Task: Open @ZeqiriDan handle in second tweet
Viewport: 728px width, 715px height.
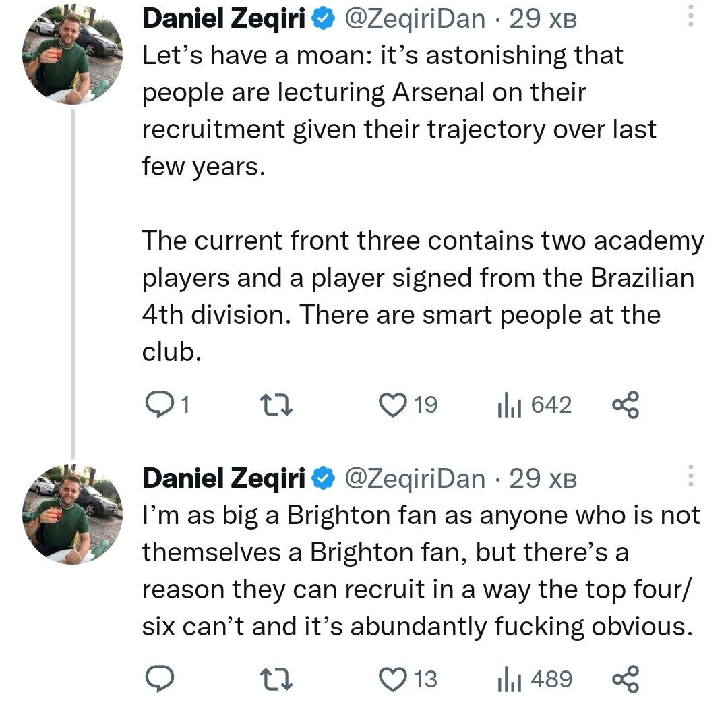Action: (414, 478)
